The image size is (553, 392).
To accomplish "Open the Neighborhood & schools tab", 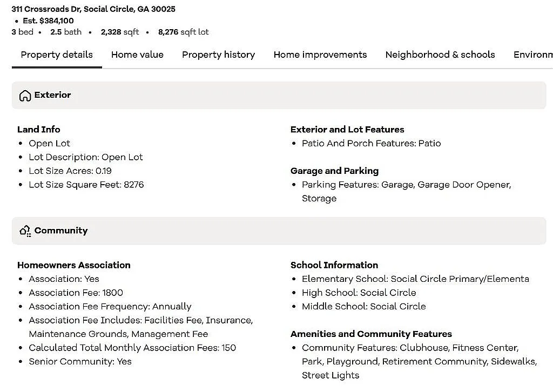I will click(440, 55).
